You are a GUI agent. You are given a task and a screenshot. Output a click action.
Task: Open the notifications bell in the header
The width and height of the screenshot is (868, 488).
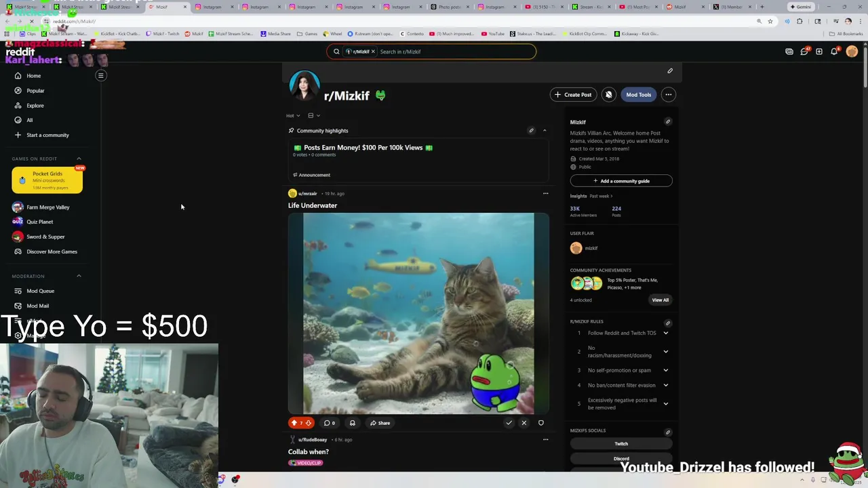(x=835, y=52)
